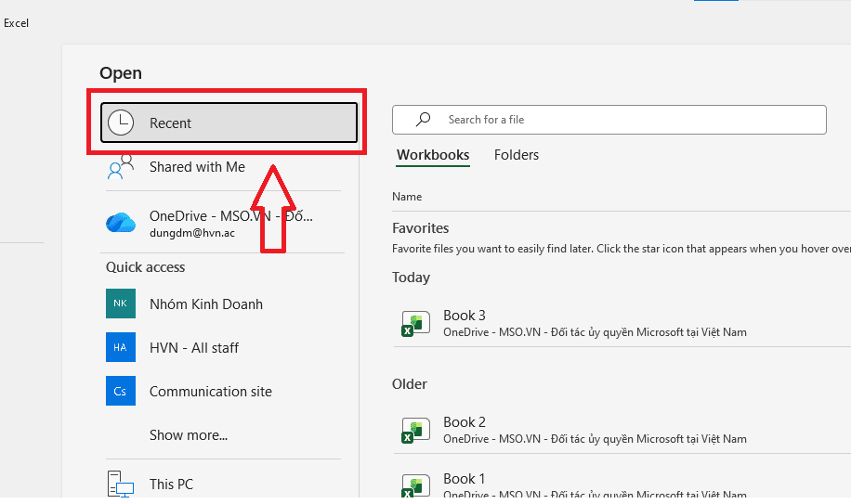Click the Book 2 Excel file icon
Viewport: 851px width, 504px height.
(415, 430)
